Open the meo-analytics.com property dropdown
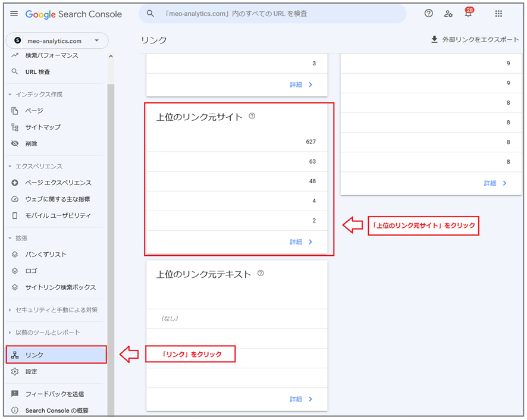Screen dimensions: 527x420 pyautogui.click(x=57, y=40)
